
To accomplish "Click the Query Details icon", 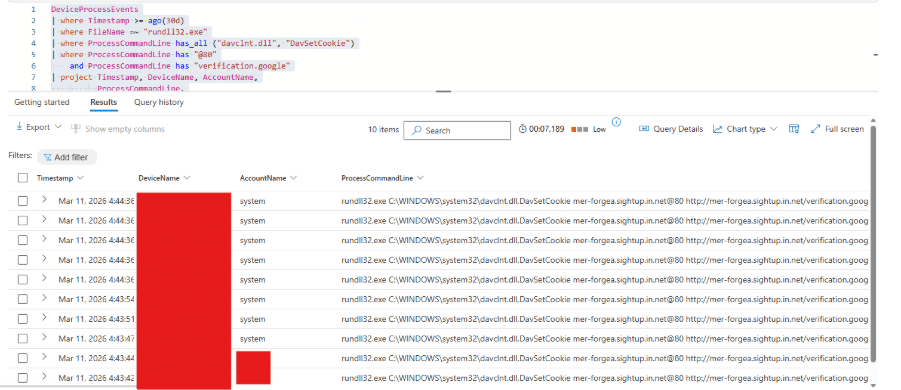I will coord(644,129).
